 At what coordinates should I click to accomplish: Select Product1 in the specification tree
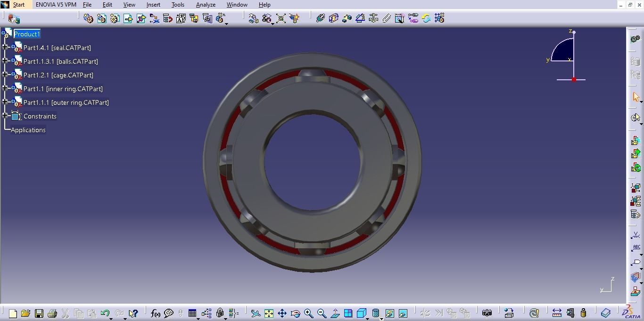click(x=27, y=34)
